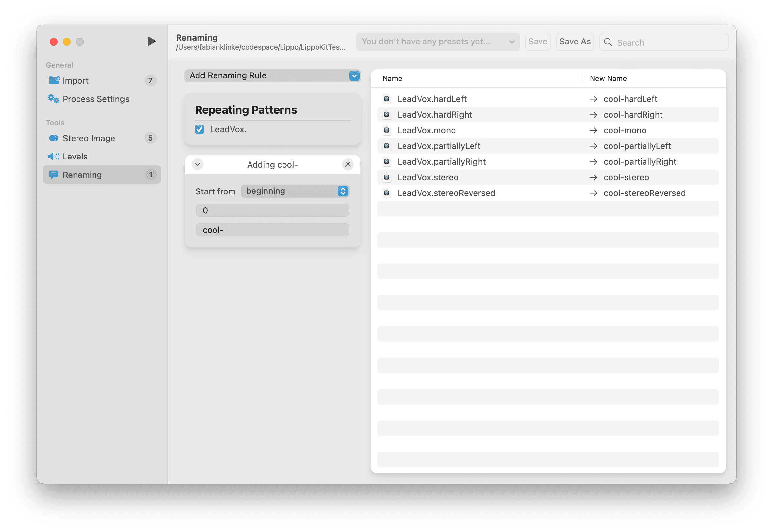This screenshot has height=532, width=773.
Task: Switch to Stereo Image tool
Action: (102, 138)
